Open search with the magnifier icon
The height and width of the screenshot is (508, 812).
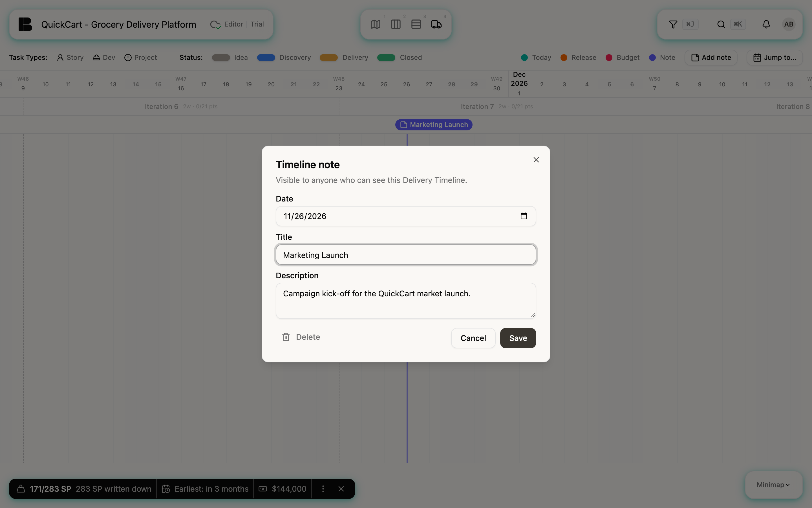click(721, 24)
